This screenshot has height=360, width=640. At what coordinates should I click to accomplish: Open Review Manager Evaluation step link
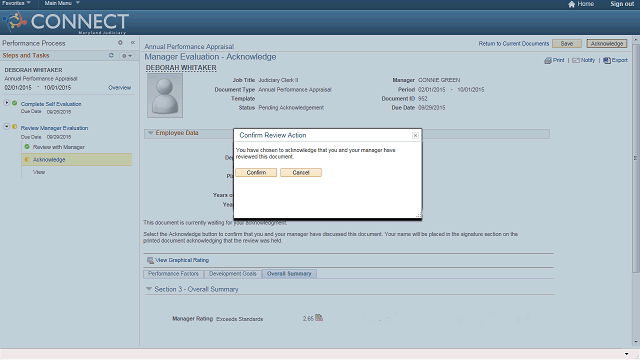pyautogui.click(x=54, y=128)
